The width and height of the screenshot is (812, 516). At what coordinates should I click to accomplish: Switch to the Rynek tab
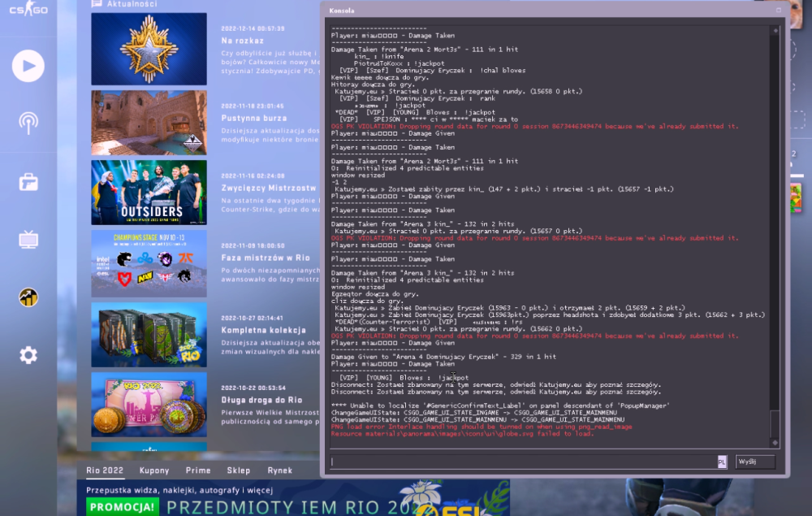tap(280, 470)
